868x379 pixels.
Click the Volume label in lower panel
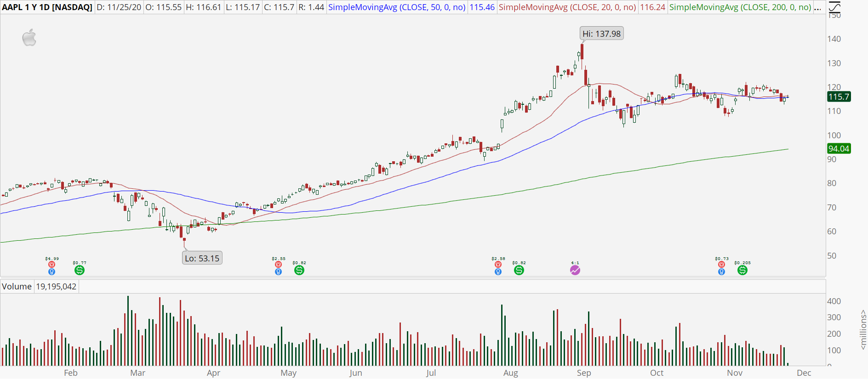[x=17, y=287]
